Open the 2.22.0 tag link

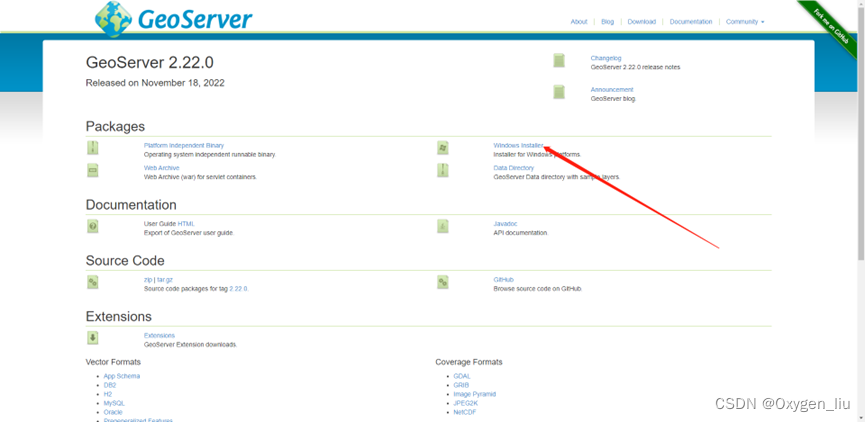click(x=238, y=289)
